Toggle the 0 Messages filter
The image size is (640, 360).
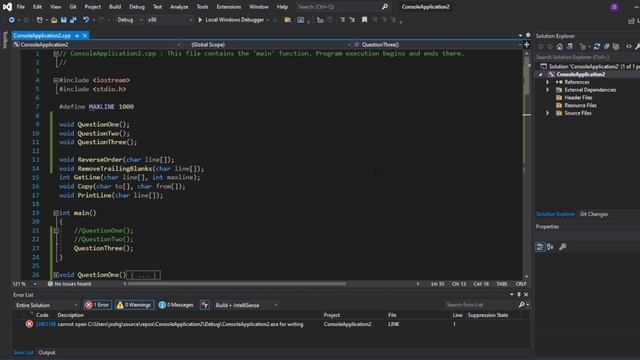click(x=176, y=305)
